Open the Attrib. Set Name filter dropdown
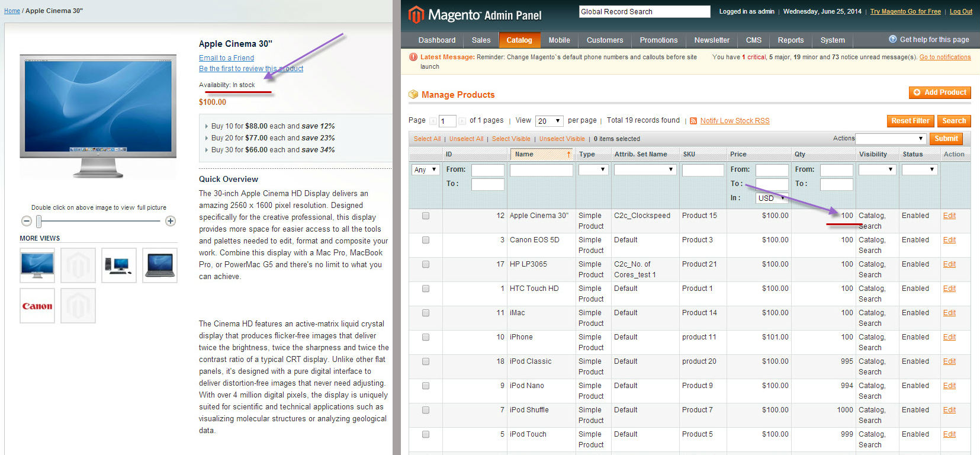The image size is (980, 455). [x=645, y=169]
